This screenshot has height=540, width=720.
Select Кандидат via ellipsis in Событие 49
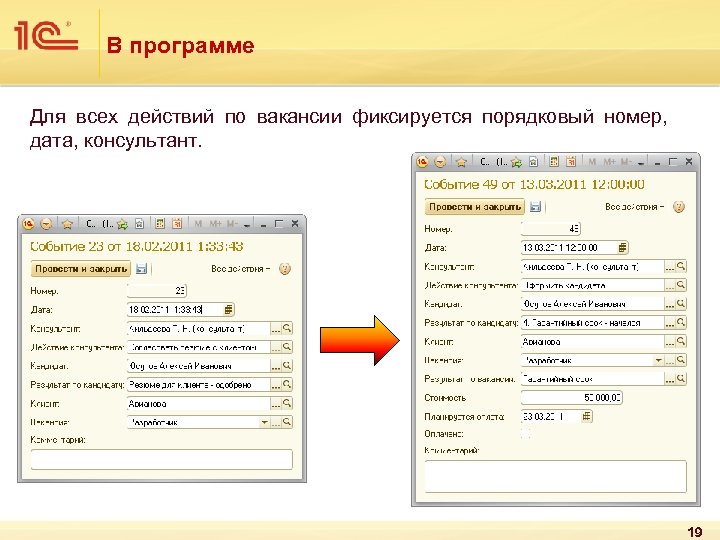coord(669,304)
